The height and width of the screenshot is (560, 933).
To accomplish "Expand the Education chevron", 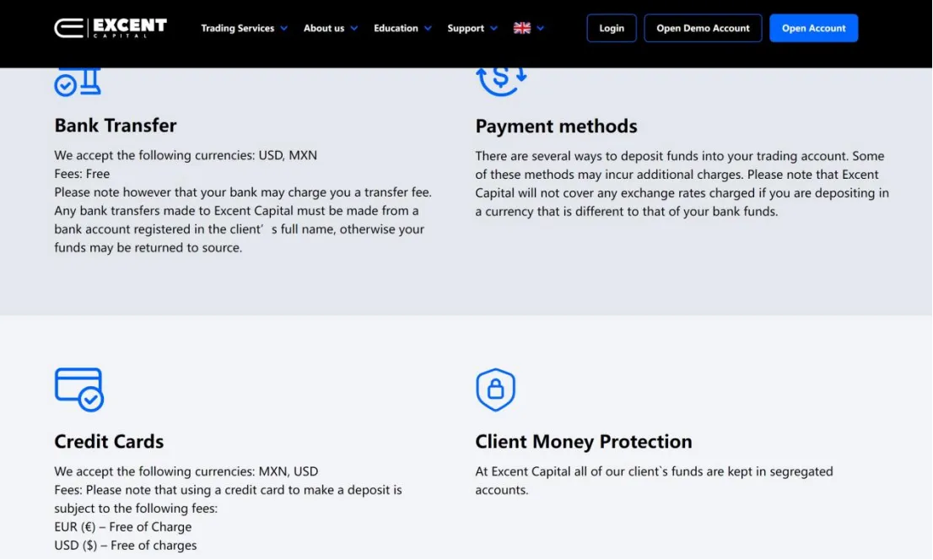I will [428, 28].
